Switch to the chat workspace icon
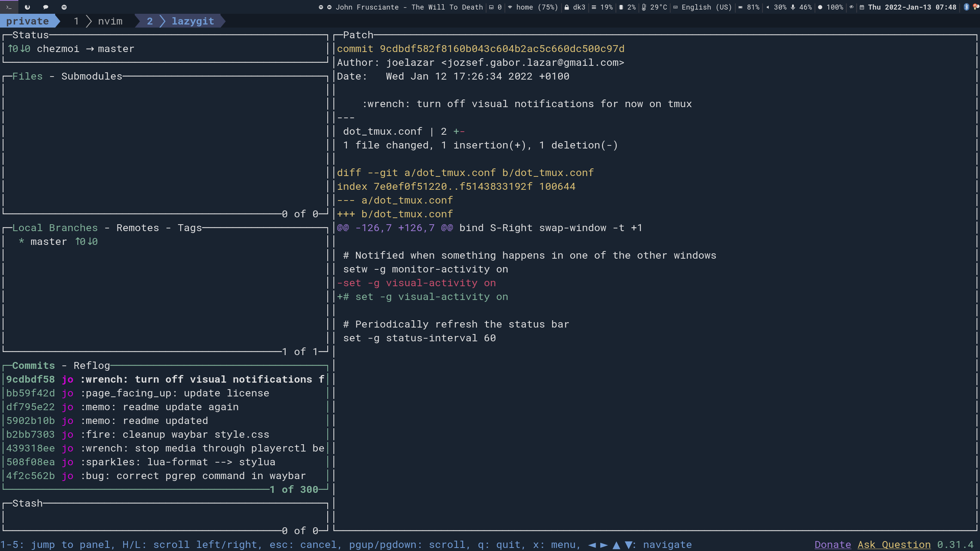Screen dimensions: 980x551 point(46,7)
